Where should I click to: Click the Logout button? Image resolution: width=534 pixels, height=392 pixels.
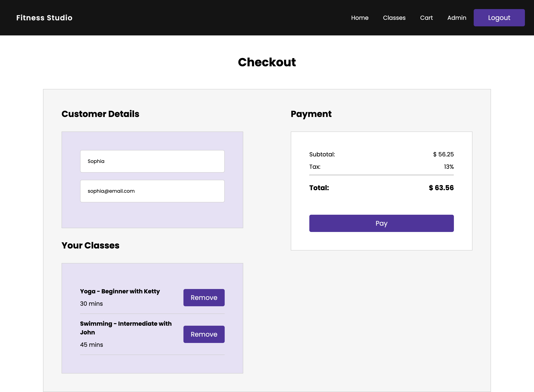click(x=499, y=18)
